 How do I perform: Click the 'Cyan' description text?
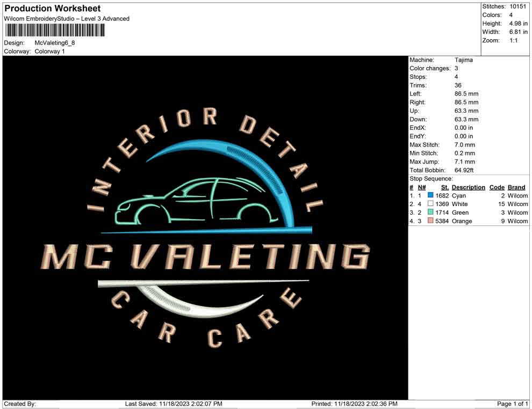click(459, 195)
